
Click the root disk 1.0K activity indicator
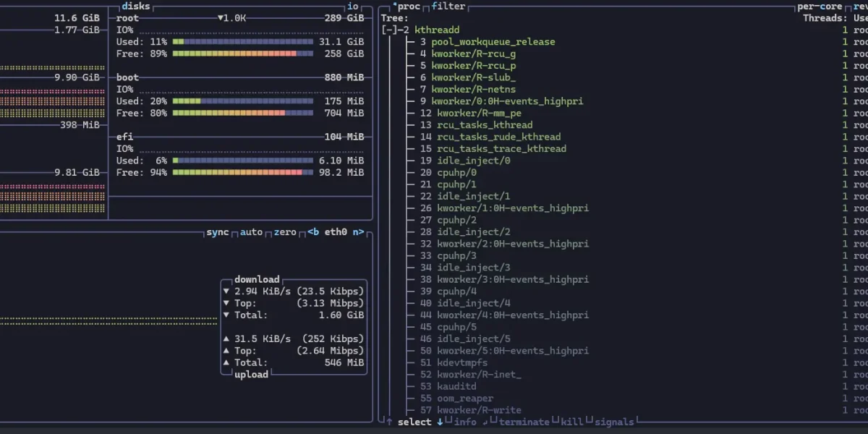coord(231,18)
